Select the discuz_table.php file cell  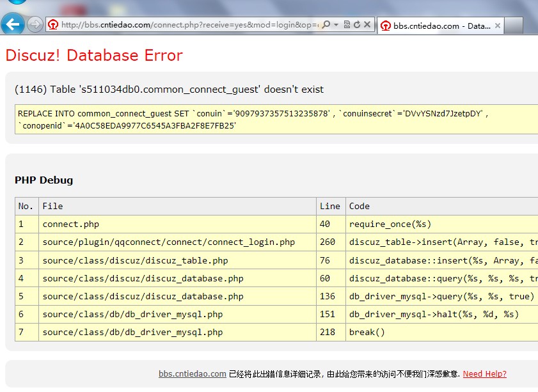click(177, 260)
